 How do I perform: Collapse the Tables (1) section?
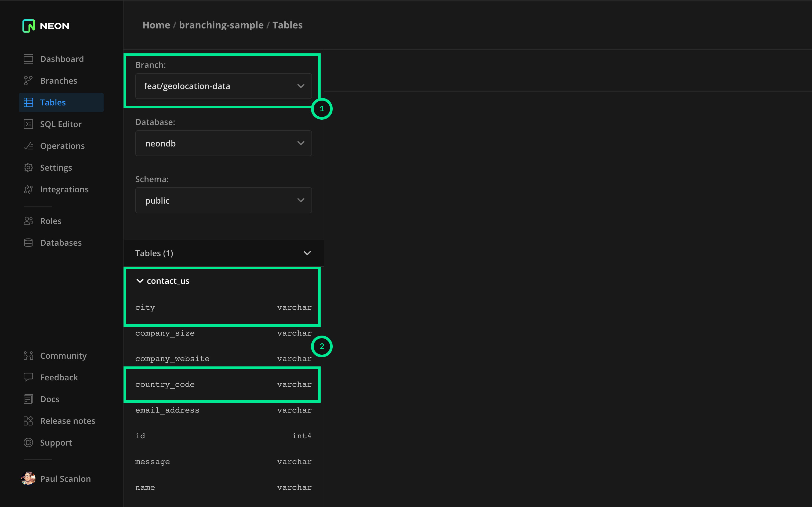pyautogui.click(x=307, y=253)
